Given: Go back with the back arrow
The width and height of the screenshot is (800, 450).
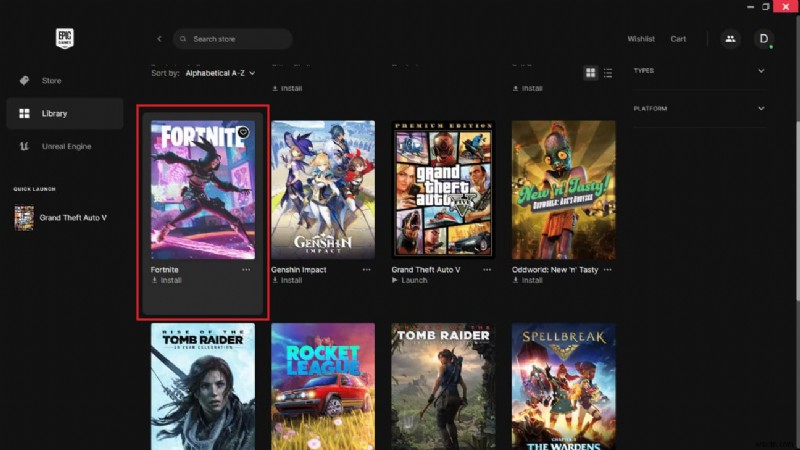Looking at the screenshot, I should [159, 39].
